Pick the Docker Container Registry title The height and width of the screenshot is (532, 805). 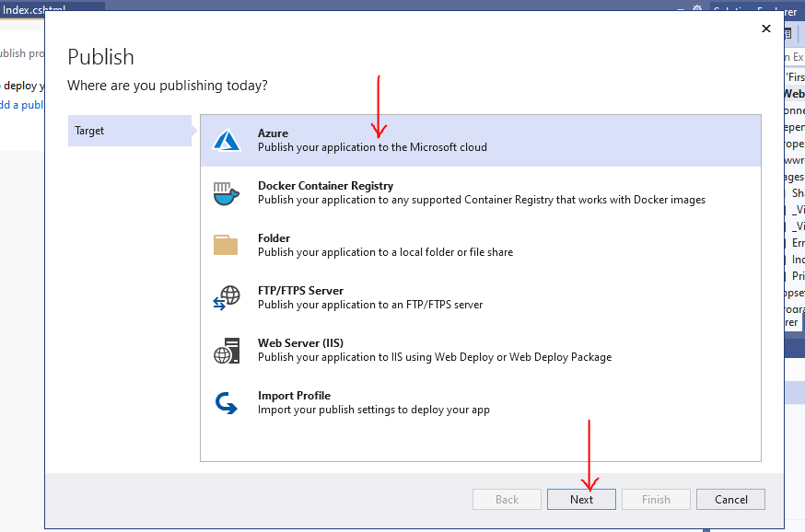coord(325,186)
